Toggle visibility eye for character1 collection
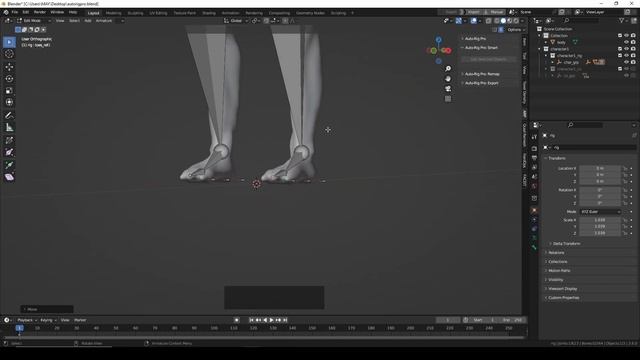The image size is (640, 360). tap(627, 49)
